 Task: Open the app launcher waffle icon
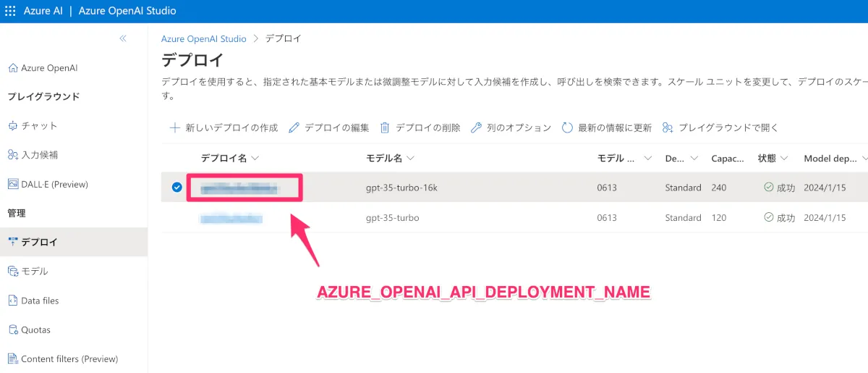pos(10,11)
